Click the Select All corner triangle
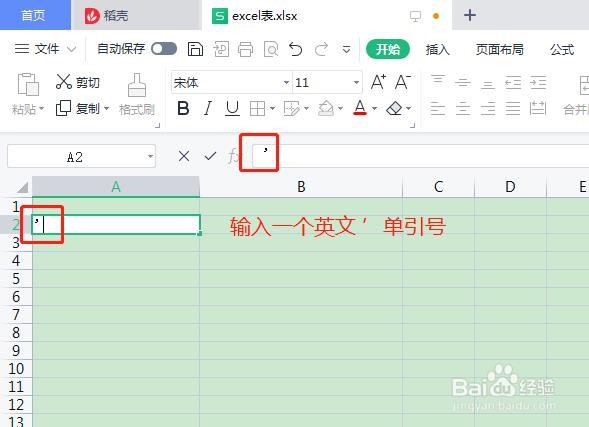 coord(22,187)
